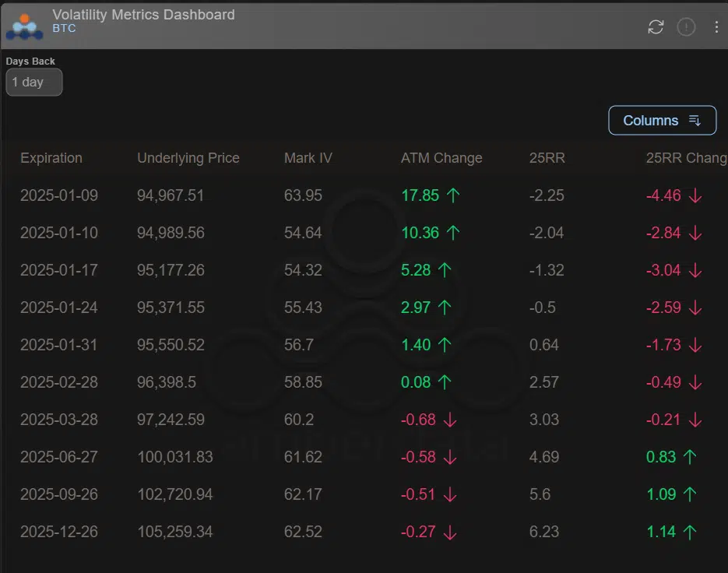728x573 pixels.
Task: Click the sort icon inside Columns button
Action: [695, 120]
